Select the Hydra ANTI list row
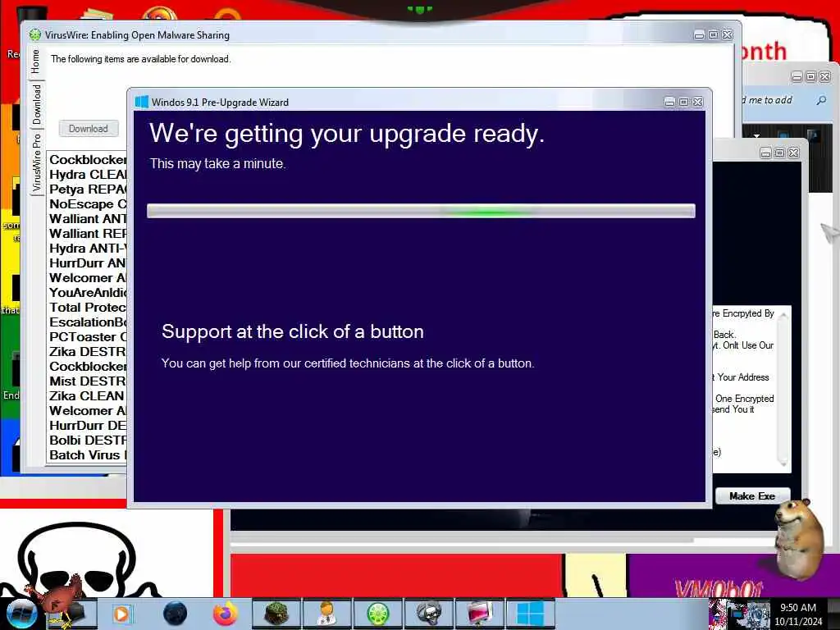 tap(88, 248)
